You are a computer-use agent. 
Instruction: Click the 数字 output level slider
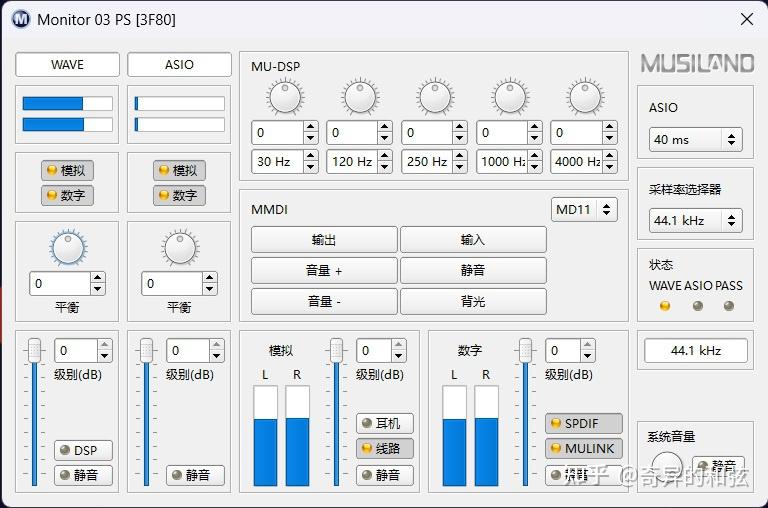pos(525,411)
